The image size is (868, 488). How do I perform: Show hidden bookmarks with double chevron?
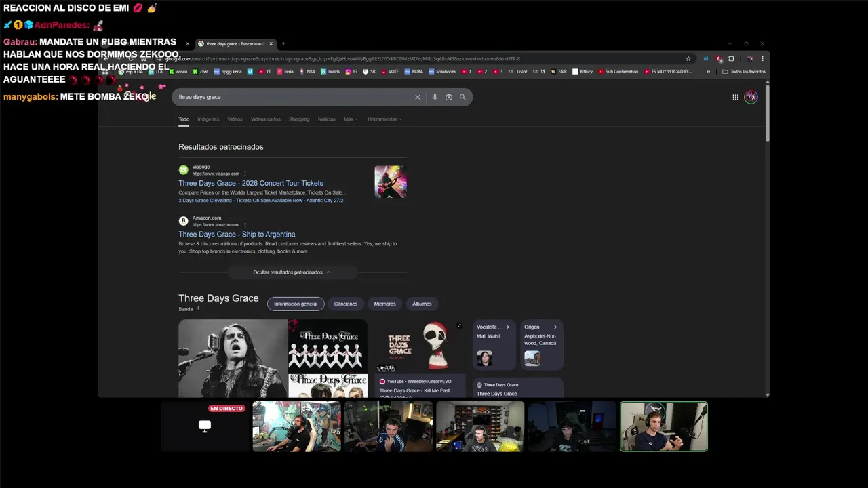tap(708, 71)
